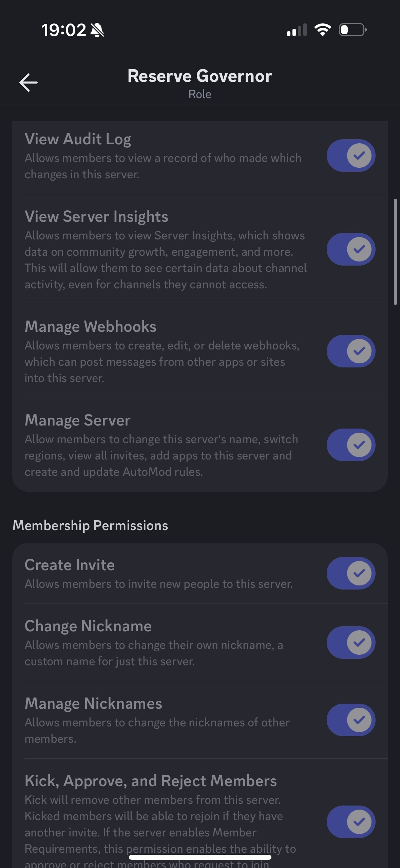Image resolution: width=400 pixels, height=868 pixels.
Task: Turn off View Server Insights permission
Action: (x=351, y=250)
